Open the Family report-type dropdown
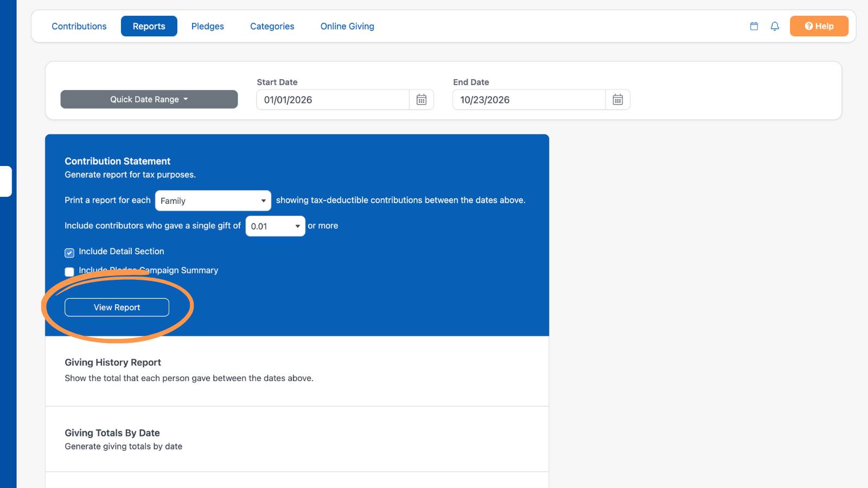 pyautogui.click(x=213, y=201)
